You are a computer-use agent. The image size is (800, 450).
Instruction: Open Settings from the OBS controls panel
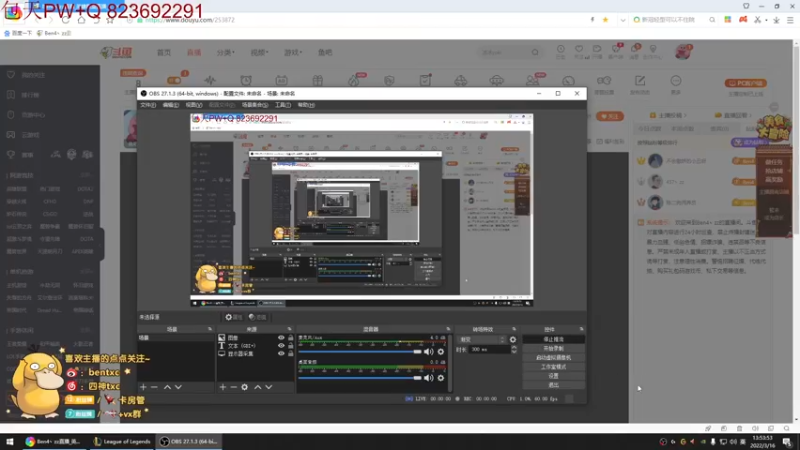(x=554, y=376)
